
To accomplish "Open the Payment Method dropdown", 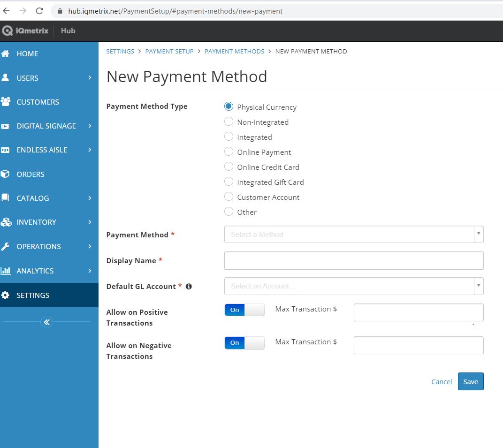I will coord(353,234).
